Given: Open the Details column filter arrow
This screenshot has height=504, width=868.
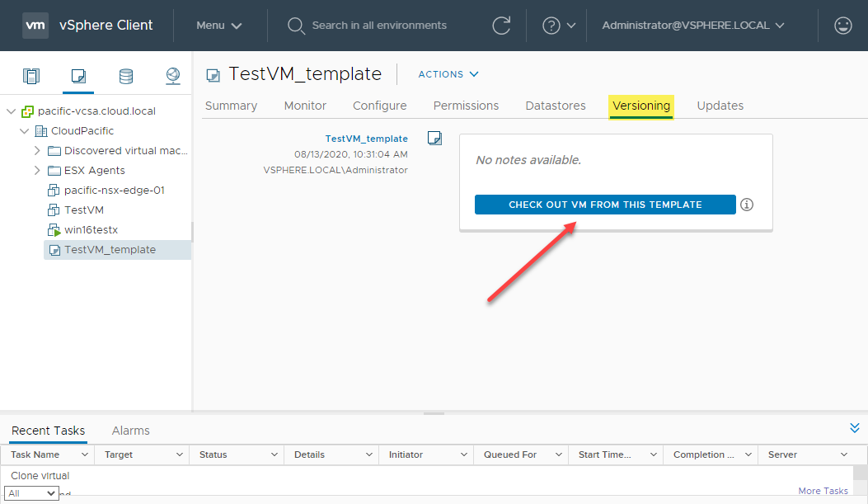Looking at the screenshot, I should 368,455.
